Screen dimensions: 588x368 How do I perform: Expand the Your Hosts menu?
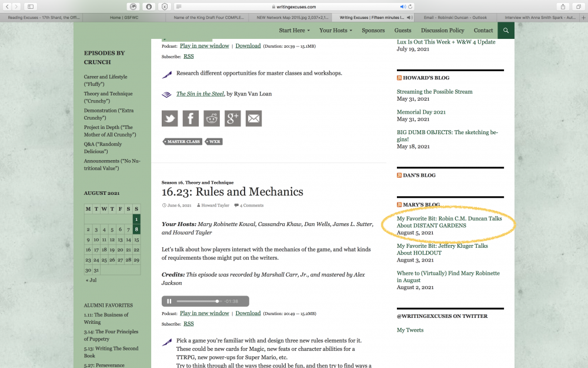[x=336, y=31]
